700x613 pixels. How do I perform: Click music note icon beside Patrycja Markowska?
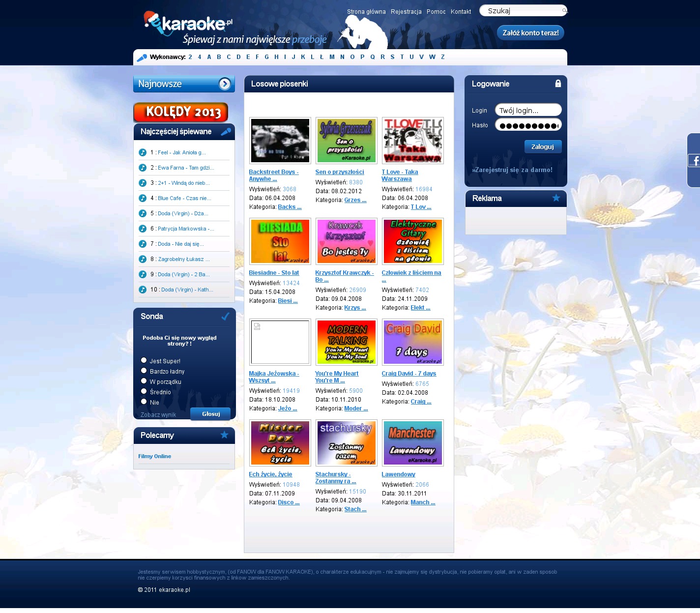click(143, 229)
